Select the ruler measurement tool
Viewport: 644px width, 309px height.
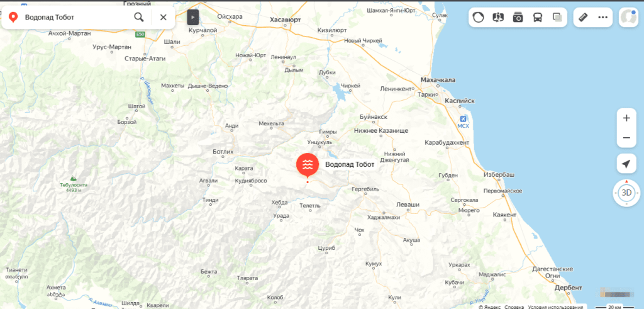pyautogui.click(x=583, y=17)
